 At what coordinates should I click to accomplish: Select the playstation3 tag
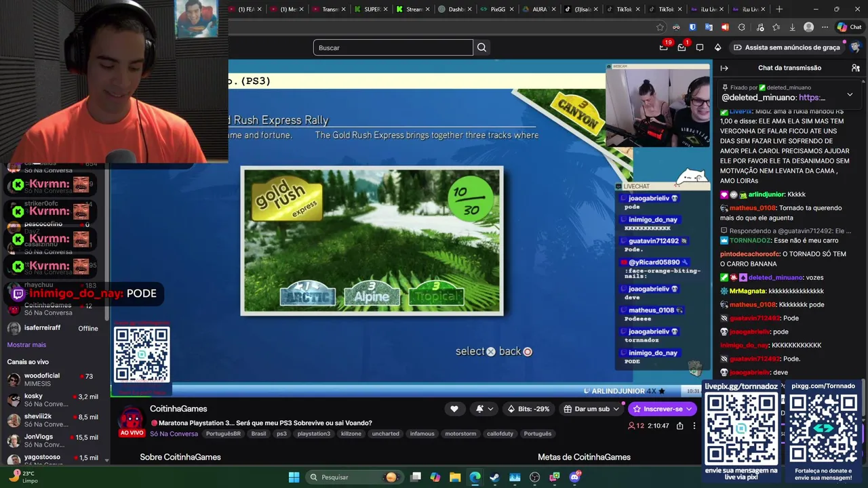314,434
